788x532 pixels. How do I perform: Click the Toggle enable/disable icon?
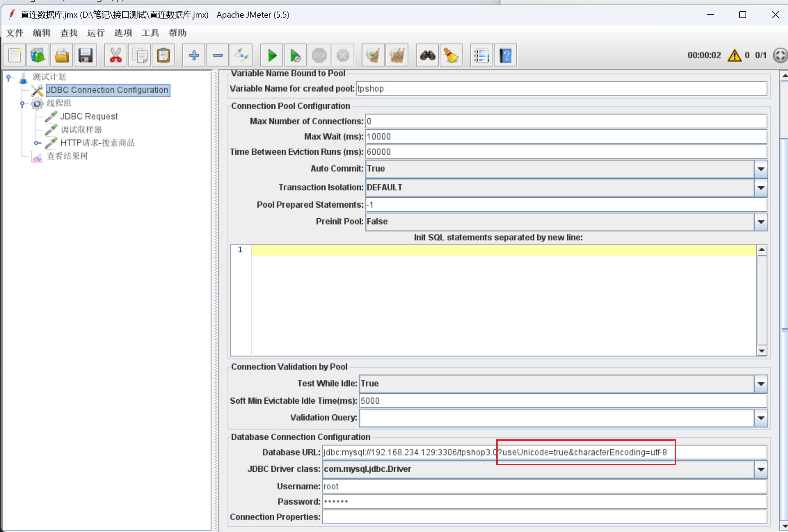[241, 56]
